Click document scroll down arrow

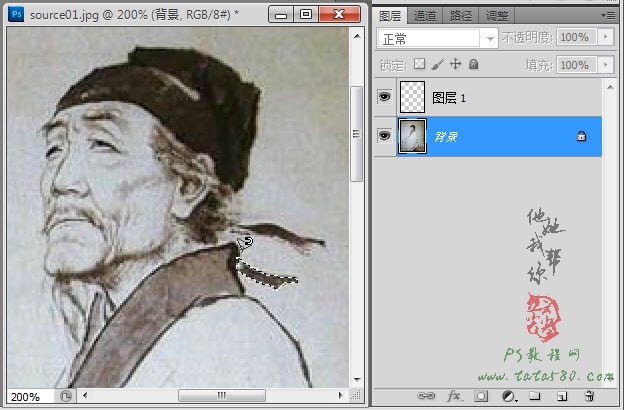tap(357, 380)
